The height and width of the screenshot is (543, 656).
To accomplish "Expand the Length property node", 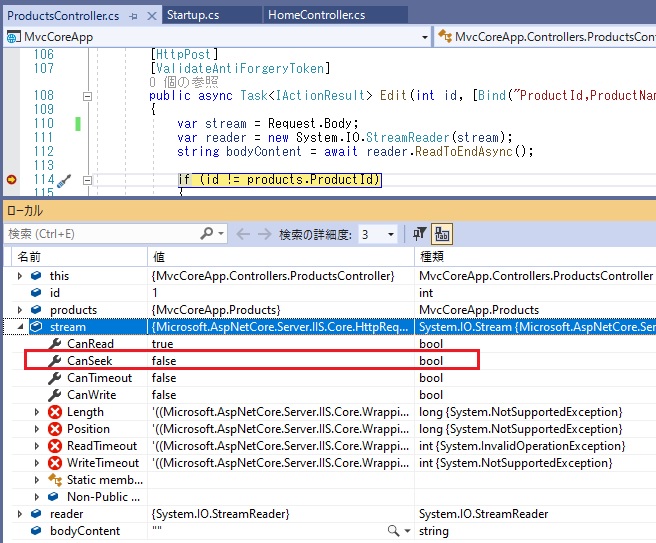I will click(x=38, y=412).
